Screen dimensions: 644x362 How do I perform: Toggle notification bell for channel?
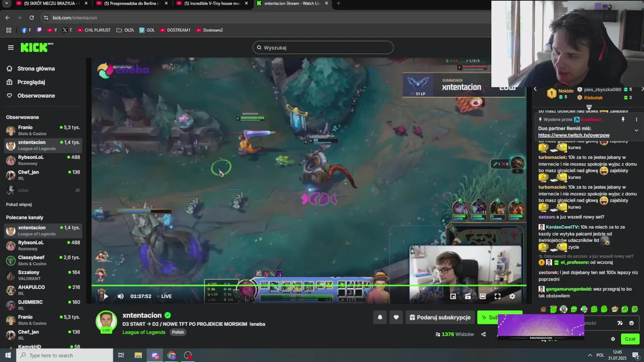click(x=380, y=317)
